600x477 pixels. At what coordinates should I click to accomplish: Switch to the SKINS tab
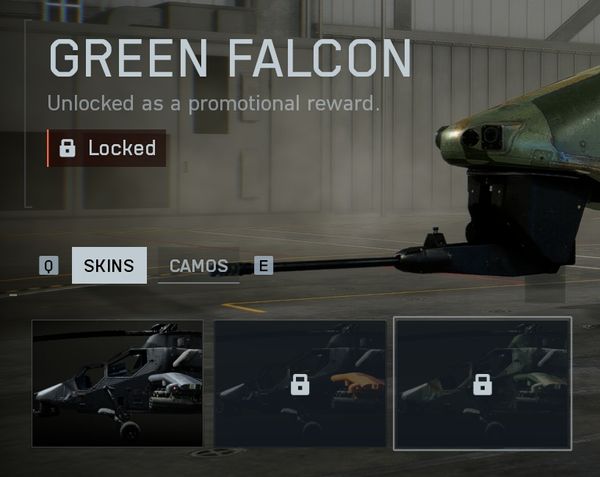point(109,265)
